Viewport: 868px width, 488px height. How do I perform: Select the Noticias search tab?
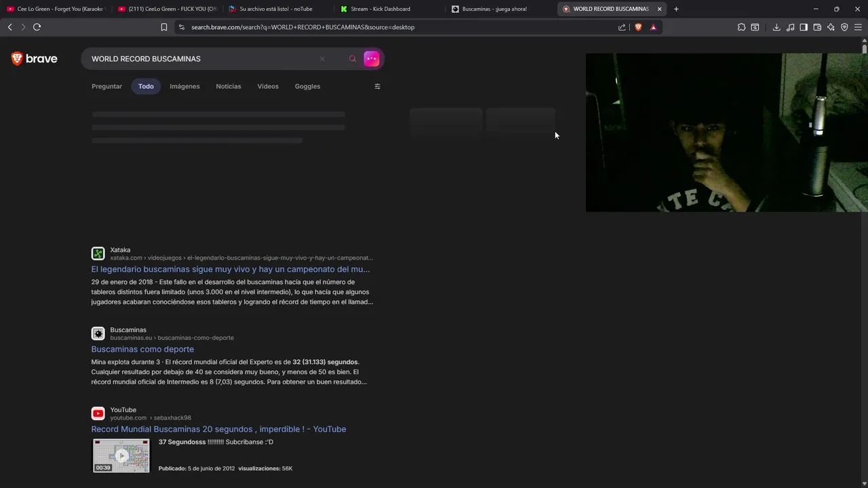tap(229, 86)
